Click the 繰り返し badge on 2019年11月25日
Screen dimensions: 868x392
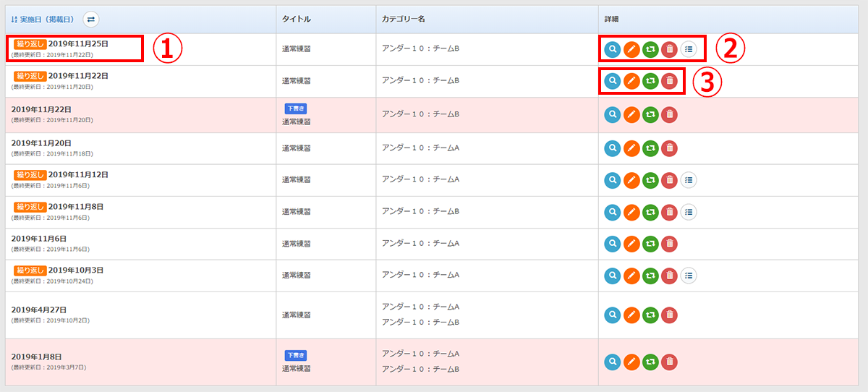point(30,44)
